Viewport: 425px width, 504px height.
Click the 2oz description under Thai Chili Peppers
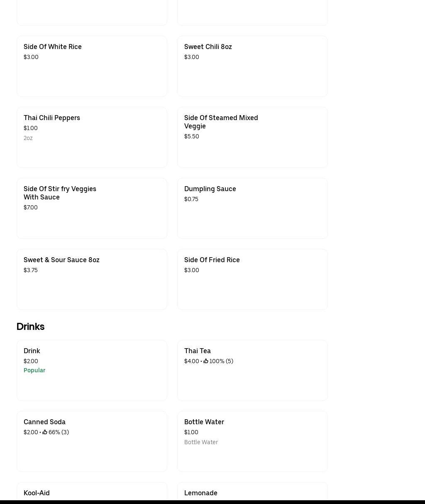[x=28, y=138]
